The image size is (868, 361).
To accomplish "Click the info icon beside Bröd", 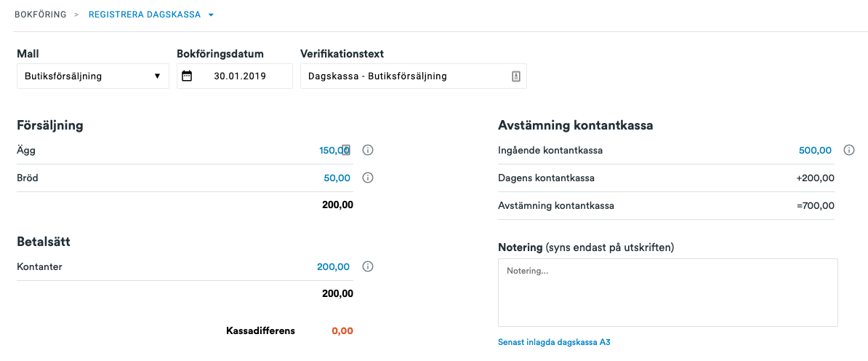I will click(x=368, y=178).
